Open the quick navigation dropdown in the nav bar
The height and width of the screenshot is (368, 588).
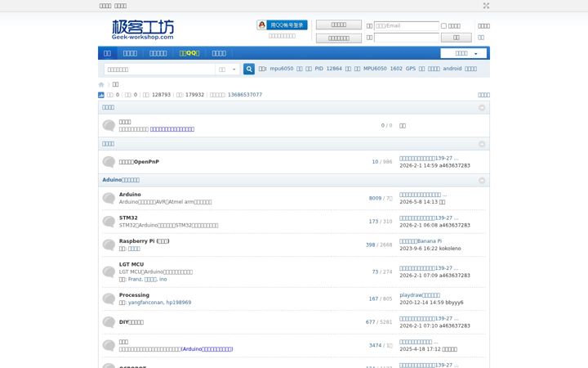point(464,53)
